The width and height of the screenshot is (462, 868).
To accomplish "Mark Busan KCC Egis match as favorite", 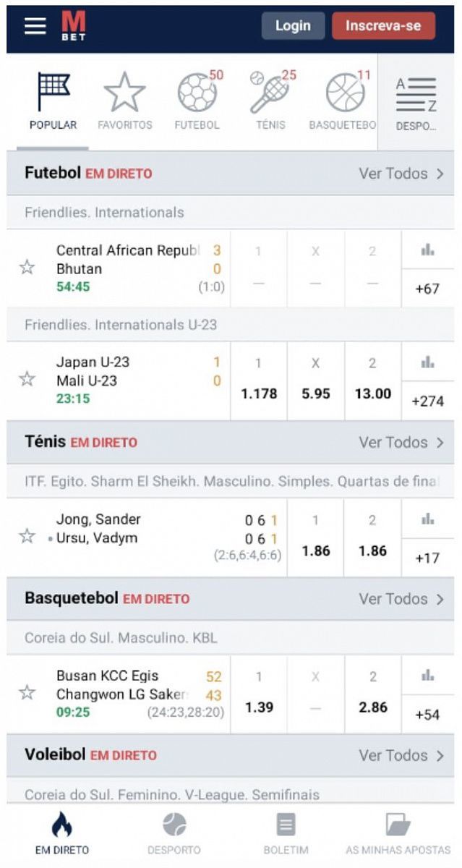I will [x=27, y=692].
